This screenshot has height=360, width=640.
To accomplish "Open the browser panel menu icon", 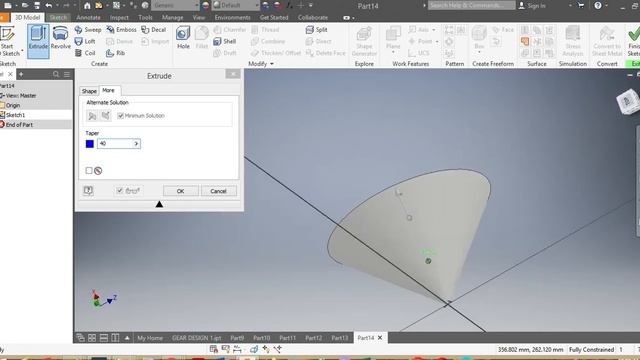I will click(x=67, y=74).
